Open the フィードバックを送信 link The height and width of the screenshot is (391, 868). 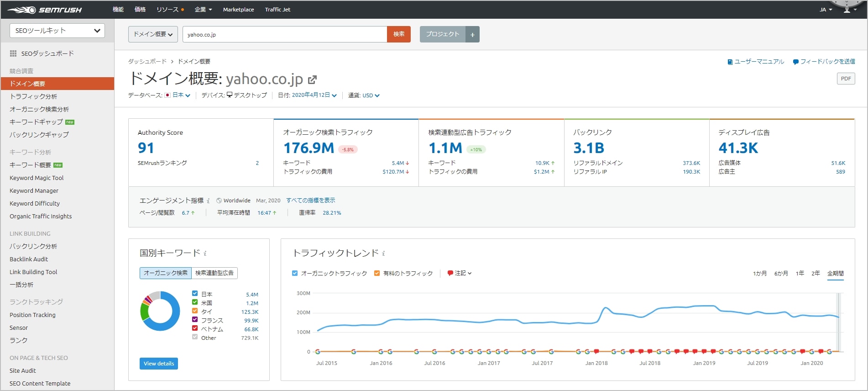pos(827,62)
